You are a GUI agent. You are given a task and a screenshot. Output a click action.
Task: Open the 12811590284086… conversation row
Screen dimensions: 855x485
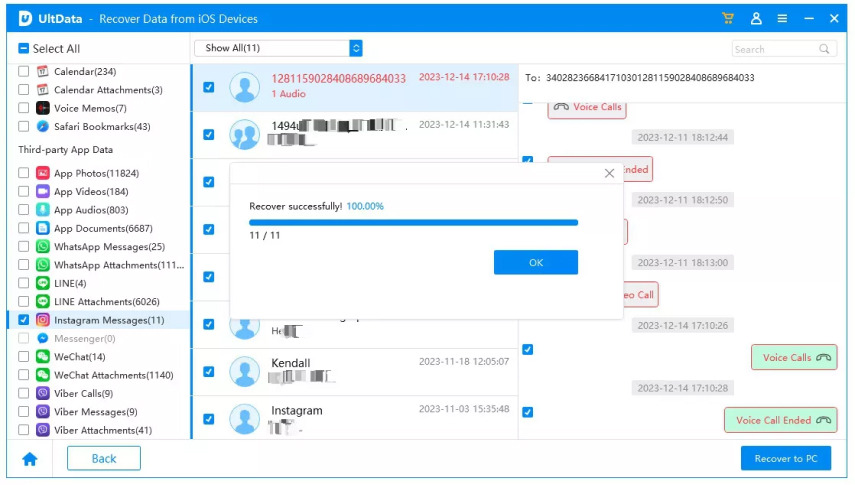click(x=356, y=87)
